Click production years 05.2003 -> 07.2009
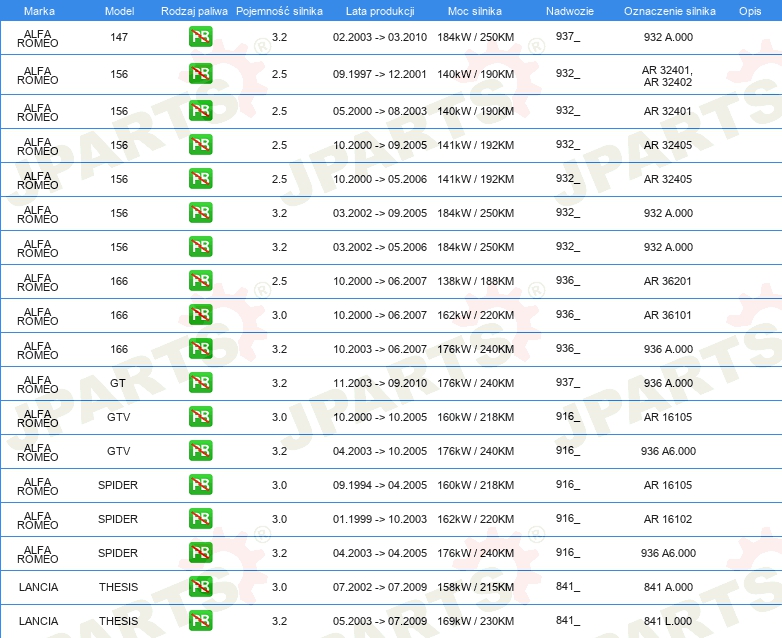The height and width of the screenshot is (638, 782). [x=380, y=621]
